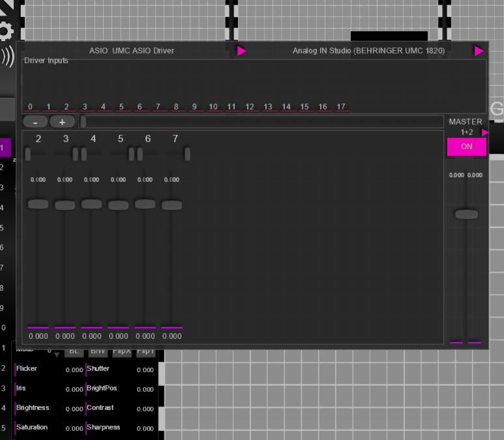
Task: Click the audio sound waves icon
Action: [x=7, y=57]
